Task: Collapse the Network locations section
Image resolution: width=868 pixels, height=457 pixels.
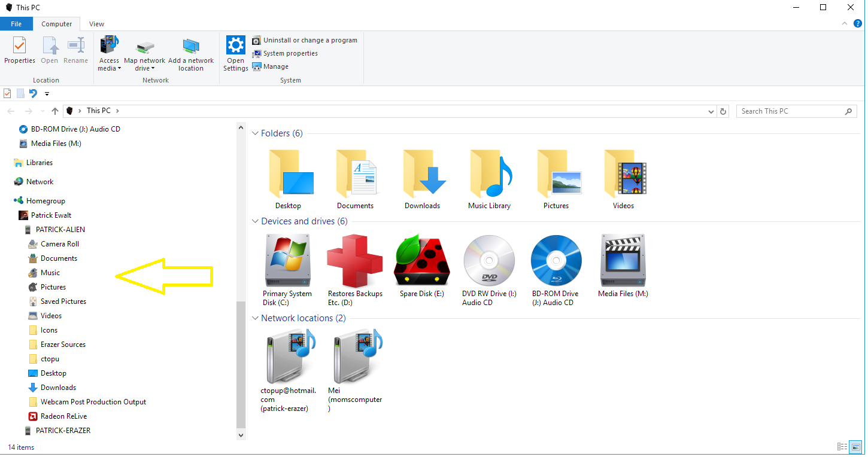Action: (x=255, y=318)
